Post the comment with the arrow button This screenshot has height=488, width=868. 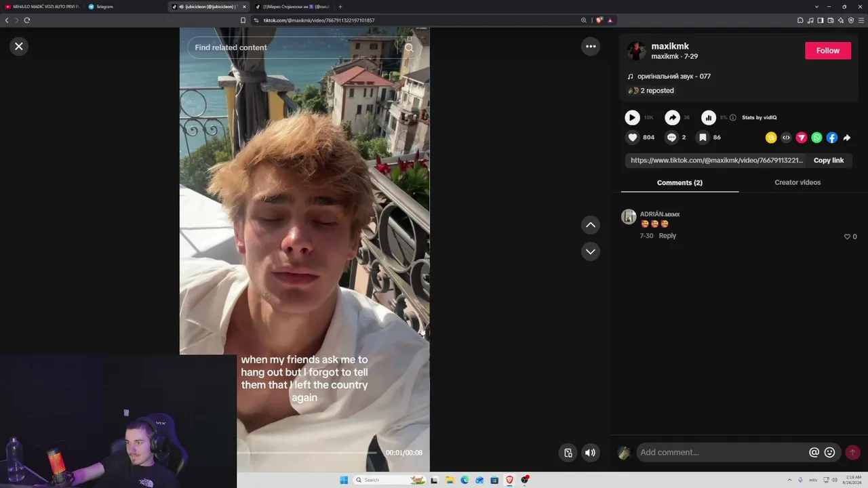tap(852, 453)
